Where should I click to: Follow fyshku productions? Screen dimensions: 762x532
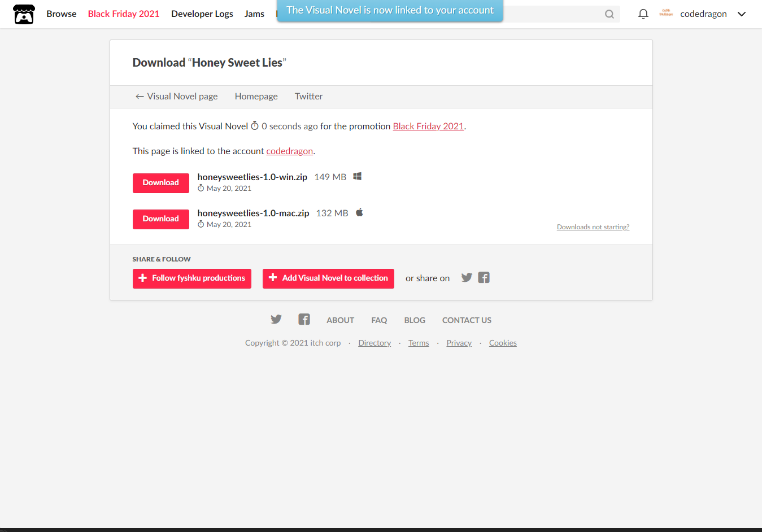pos(192,278)
